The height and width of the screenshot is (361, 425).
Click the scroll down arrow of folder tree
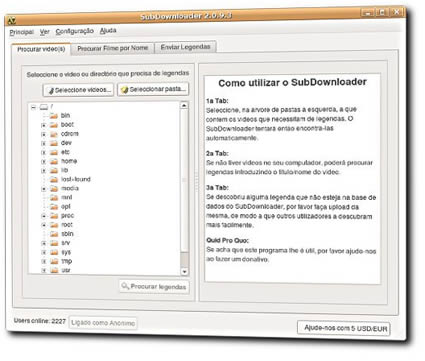[184, 272]
